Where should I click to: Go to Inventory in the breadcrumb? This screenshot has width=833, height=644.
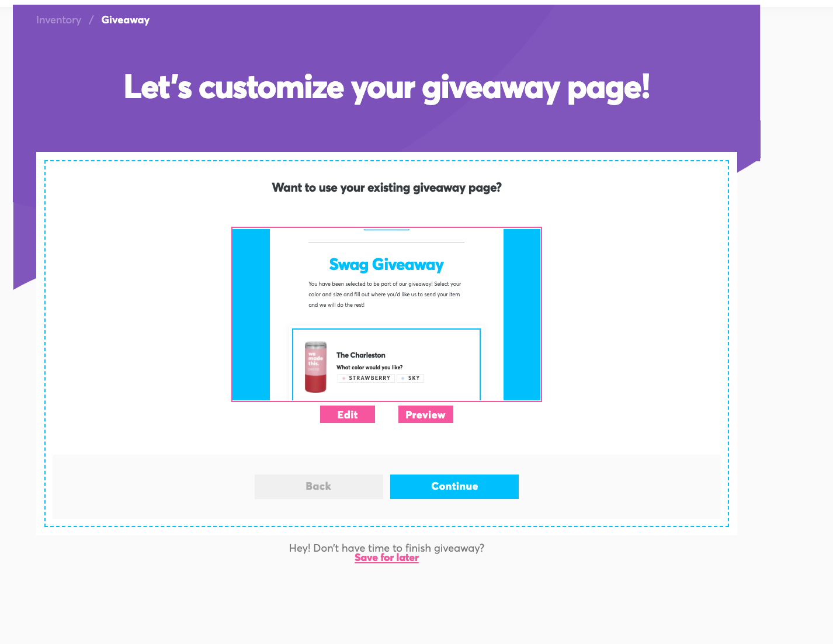coord(58,20)
